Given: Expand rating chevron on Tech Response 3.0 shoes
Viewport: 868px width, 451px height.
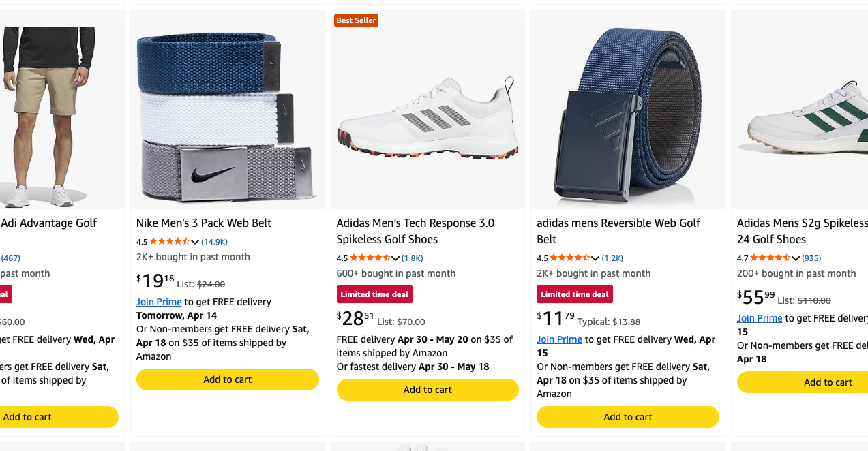Looking at the screenshot, I should (x=395, y=258).
